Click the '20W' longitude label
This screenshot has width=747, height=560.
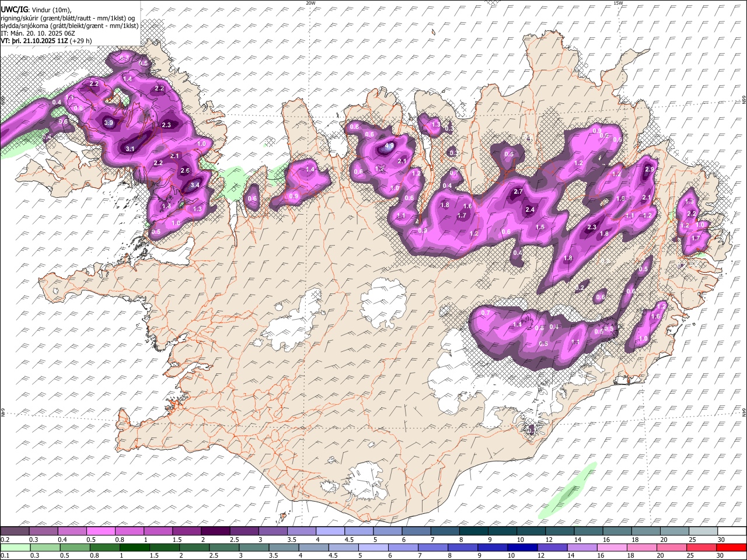click(x=310, y=3)
